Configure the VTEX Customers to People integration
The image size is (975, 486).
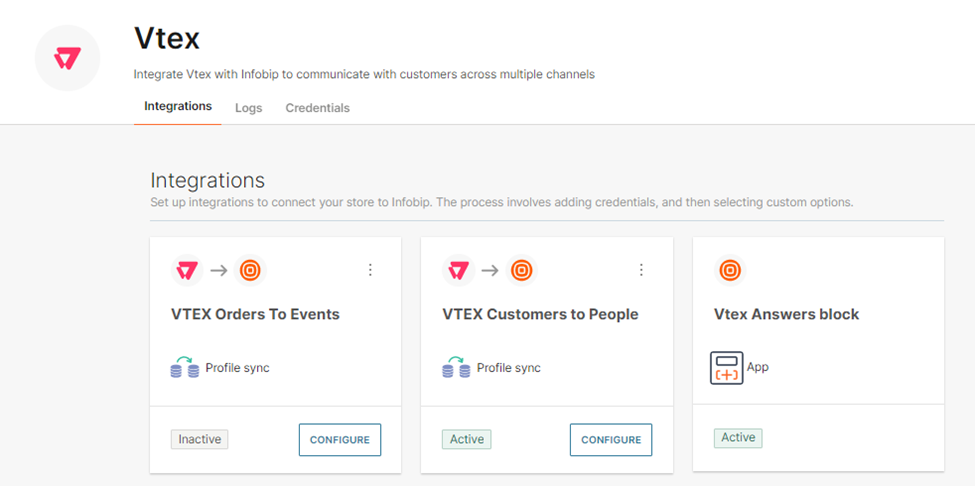point(611,440)
